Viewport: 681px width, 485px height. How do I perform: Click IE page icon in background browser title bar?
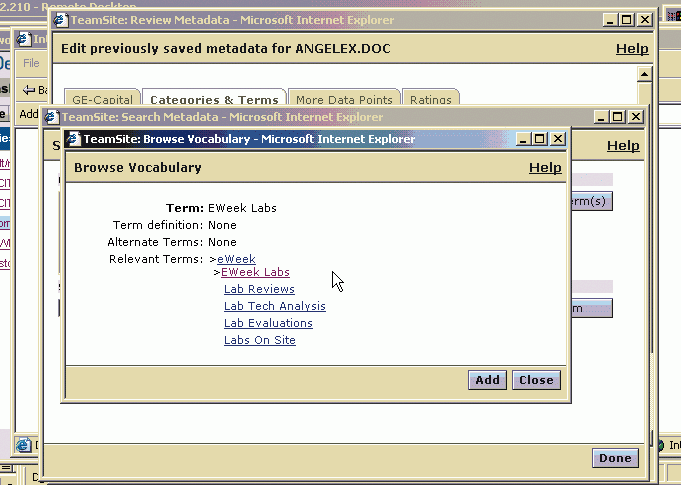[x=23, y=39]
